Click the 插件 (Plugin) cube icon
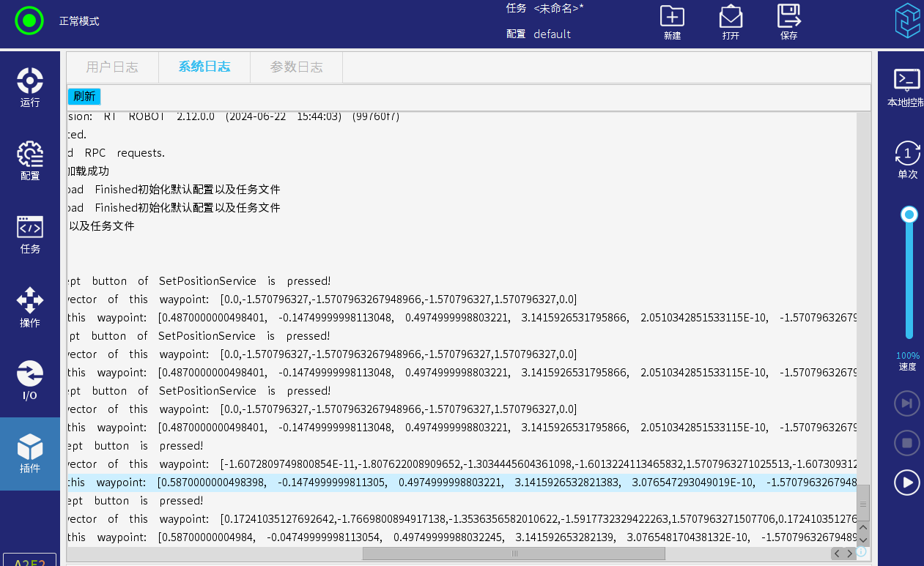Viewport: 924px width, 566px height. click(x=30, y=454)
